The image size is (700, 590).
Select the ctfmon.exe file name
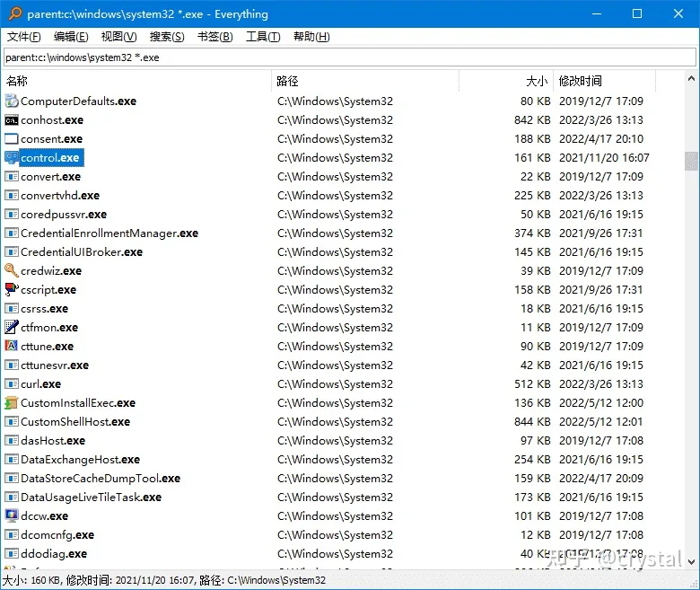pos(49,328)
